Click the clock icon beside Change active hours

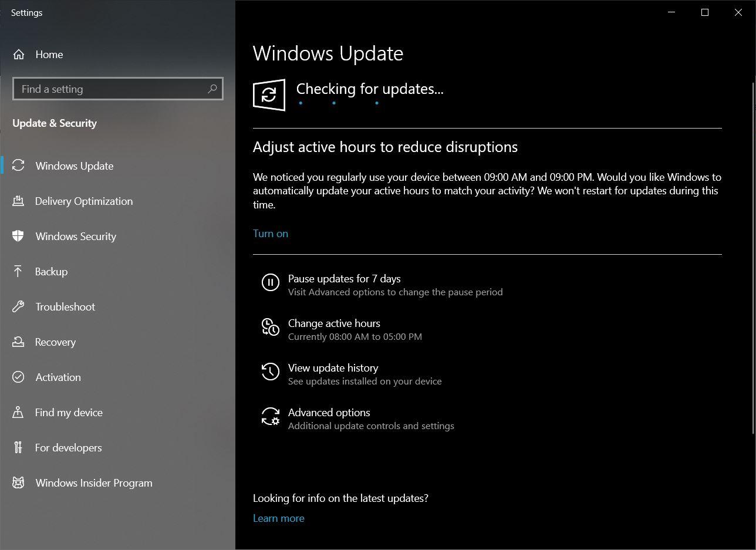point(270,327)
